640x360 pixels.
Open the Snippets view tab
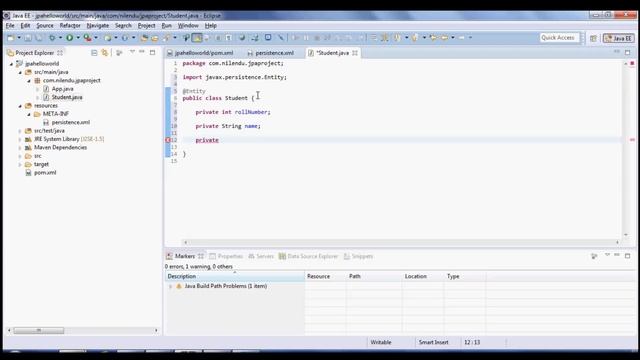[358, 256]
